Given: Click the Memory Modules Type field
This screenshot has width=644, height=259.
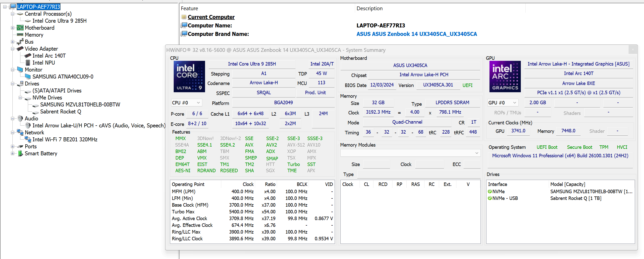Looking at the screenshot, I should tap(419, 174).
